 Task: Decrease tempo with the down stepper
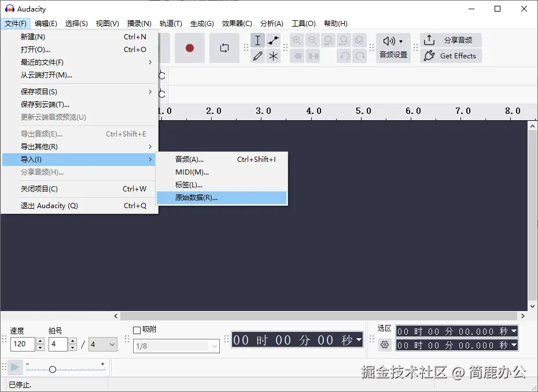(x=40, y=347)
